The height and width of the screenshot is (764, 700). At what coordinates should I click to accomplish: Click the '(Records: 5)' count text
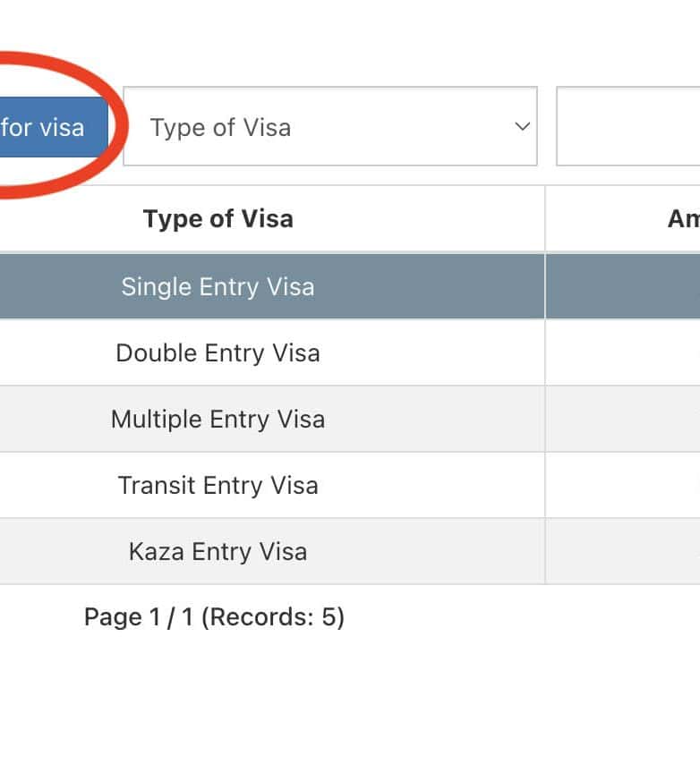coord(272,617)
